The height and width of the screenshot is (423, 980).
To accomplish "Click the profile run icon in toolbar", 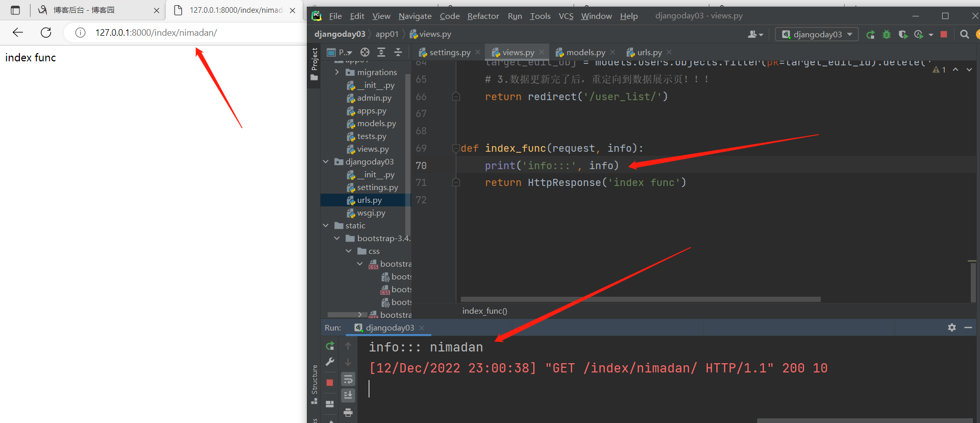I will (919, 34).
